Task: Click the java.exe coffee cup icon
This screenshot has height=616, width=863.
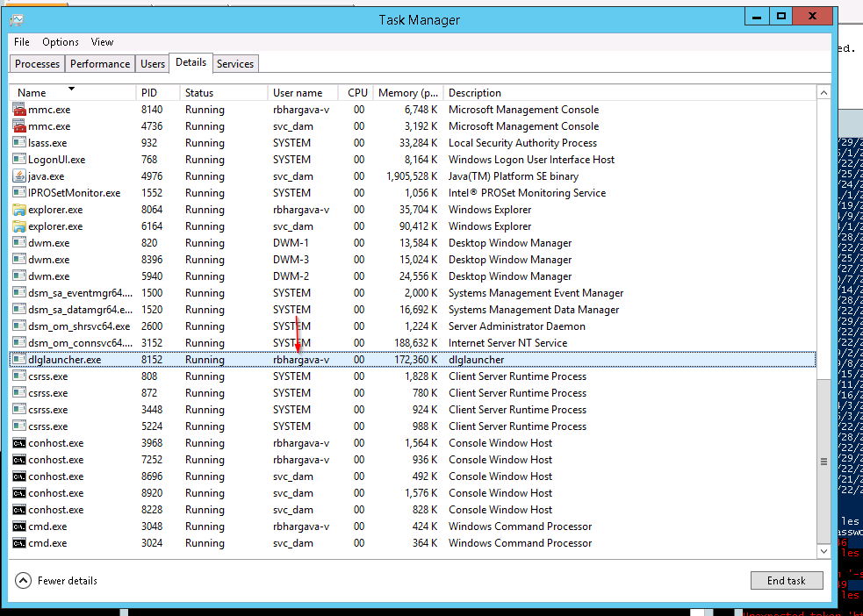Action: [x=19, y=176]
